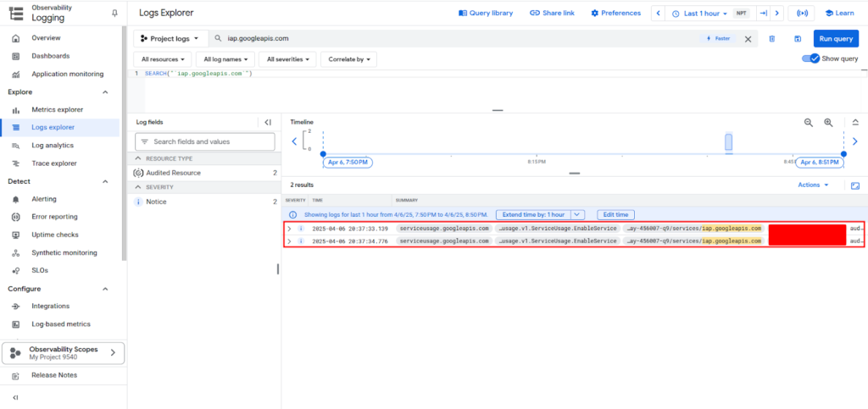Run the query
Screen dimensions: 868x409
(x=836, y=39)
